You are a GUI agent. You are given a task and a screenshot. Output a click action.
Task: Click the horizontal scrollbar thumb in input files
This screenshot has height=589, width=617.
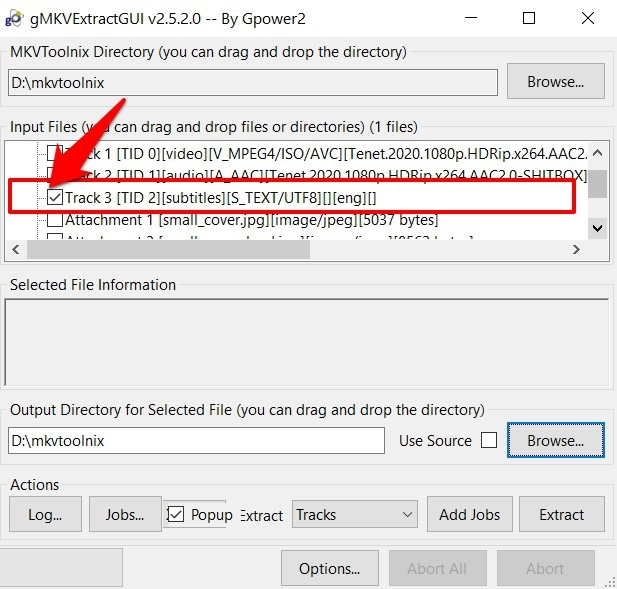point(168,249)
